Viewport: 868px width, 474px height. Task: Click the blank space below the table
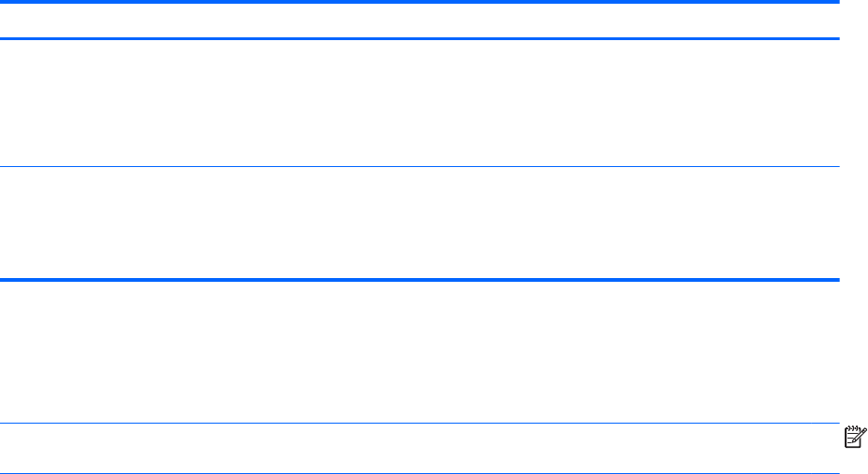point(420,350)
